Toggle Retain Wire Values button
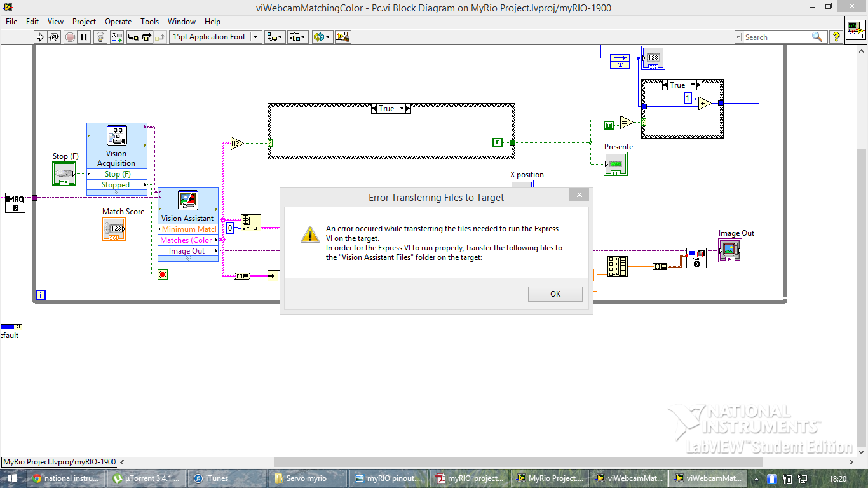The height and width of the screenshot is (488, 868). pyautogui.click(x=117, y=37)
